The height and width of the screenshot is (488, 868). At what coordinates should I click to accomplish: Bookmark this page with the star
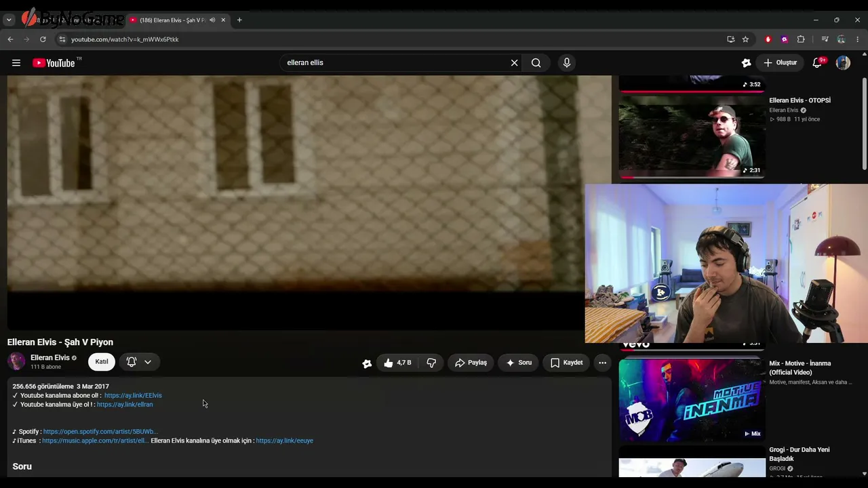click(745, 39)
